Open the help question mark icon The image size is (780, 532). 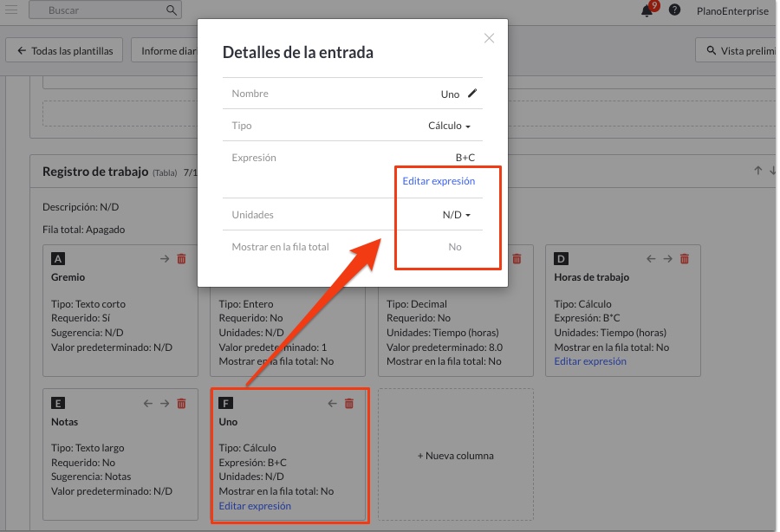[x=674, y=10]
